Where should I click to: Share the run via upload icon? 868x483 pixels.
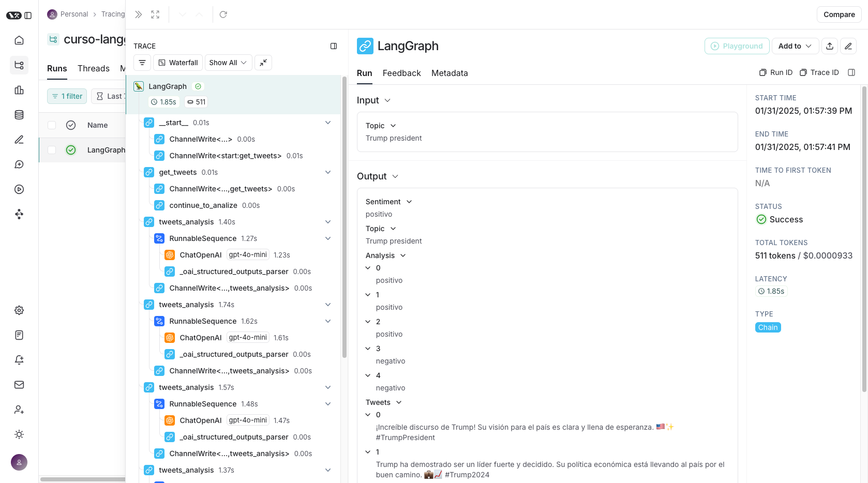pos(830,46)
